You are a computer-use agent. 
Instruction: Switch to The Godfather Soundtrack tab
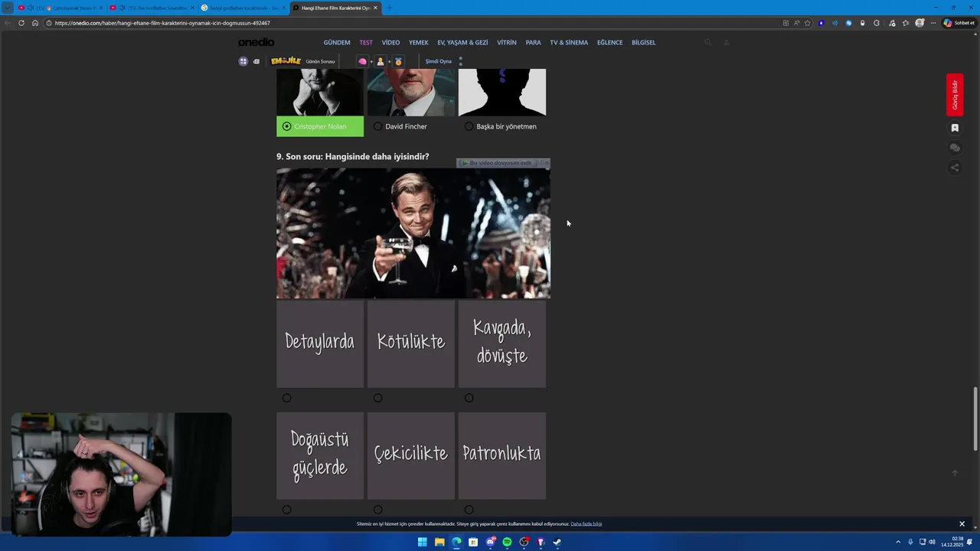(151, 8)
